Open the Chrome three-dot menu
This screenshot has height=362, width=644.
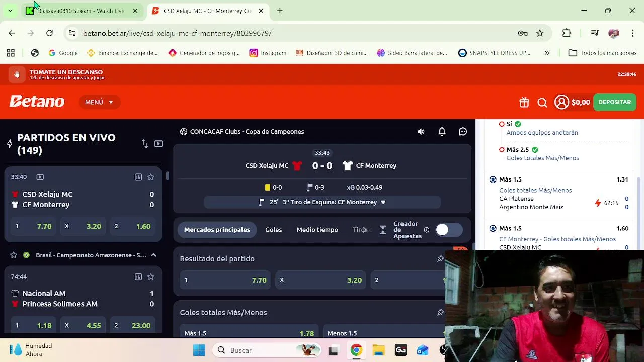pos(632,33)
